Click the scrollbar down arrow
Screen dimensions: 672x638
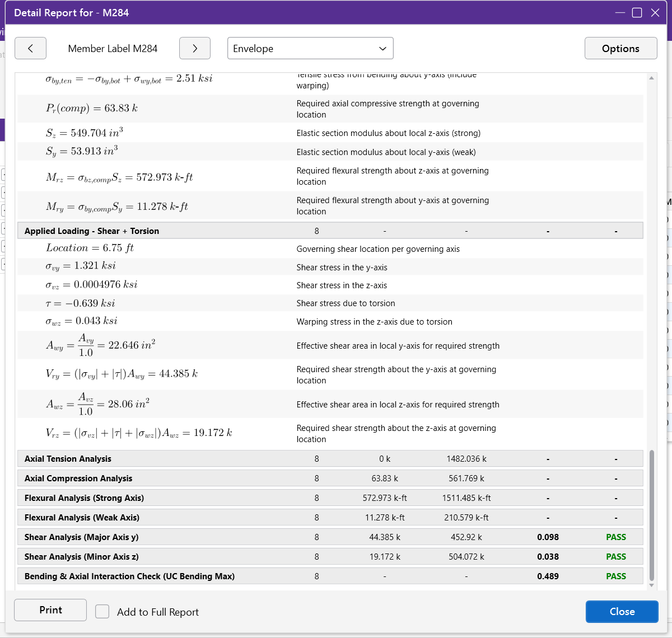pos(651,585)
